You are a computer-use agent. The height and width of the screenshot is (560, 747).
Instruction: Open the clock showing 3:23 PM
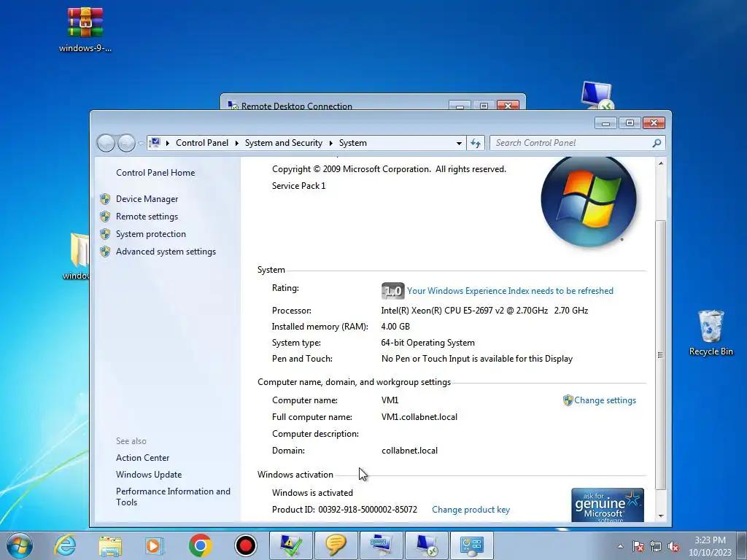710,546
